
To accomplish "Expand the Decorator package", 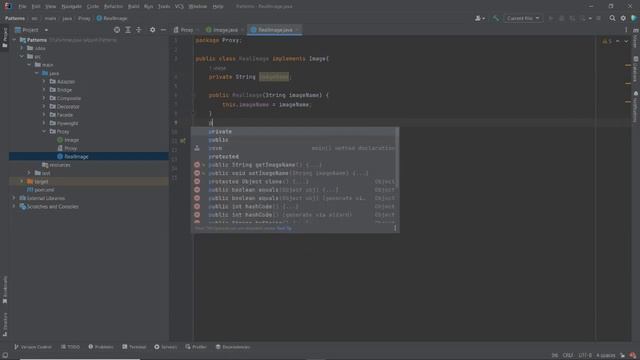I will pos(44,106).
